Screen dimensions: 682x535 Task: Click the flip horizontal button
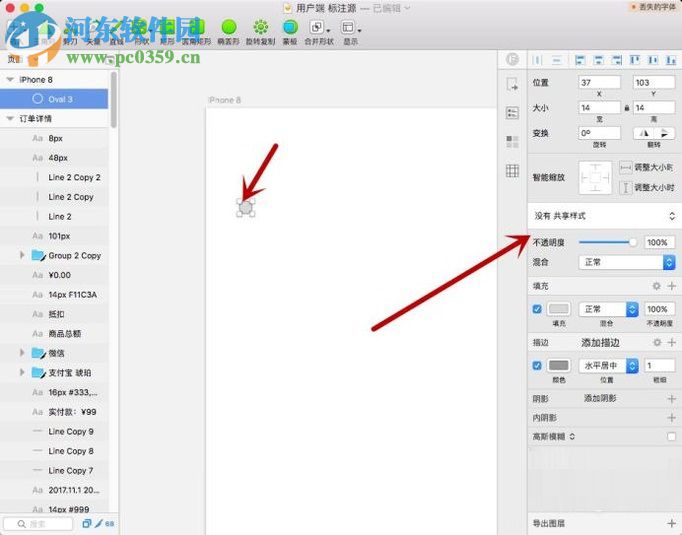[644, 133]
